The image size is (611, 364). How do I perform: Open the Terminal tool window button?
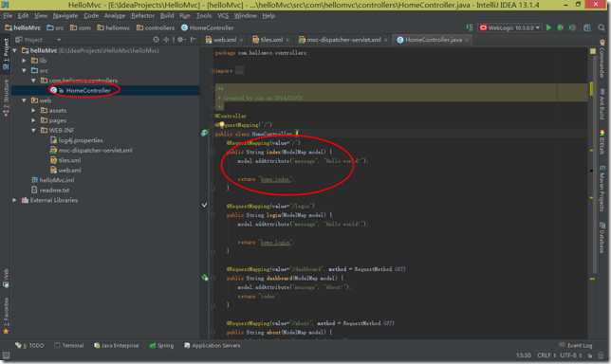coord(69,345)
